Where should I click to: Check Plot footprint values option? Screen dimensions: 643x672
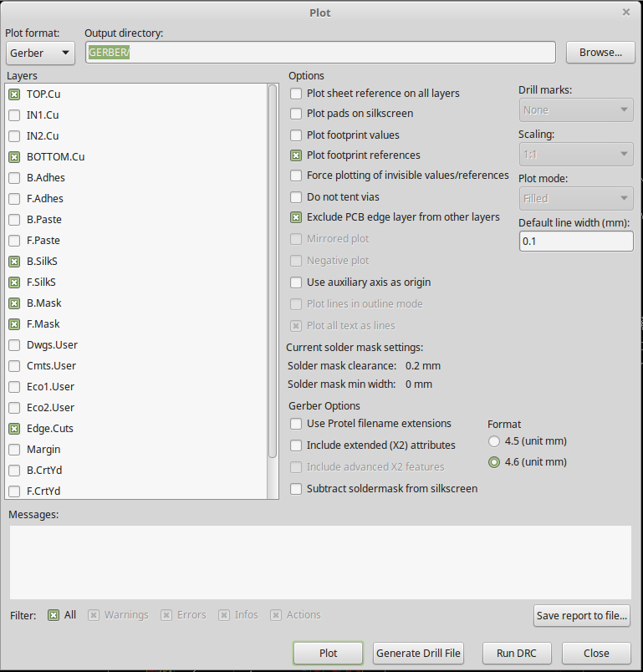tap(296, 135)
